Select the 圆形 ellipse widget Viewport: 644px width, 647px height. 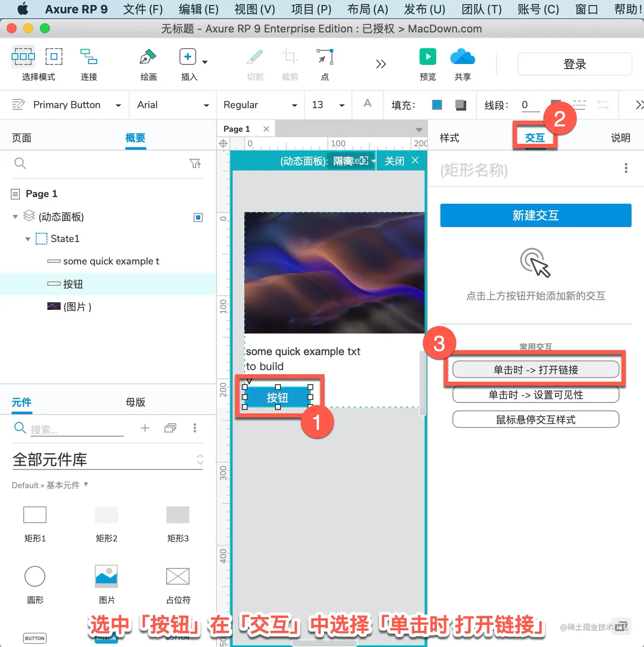(x=35, y=585)
